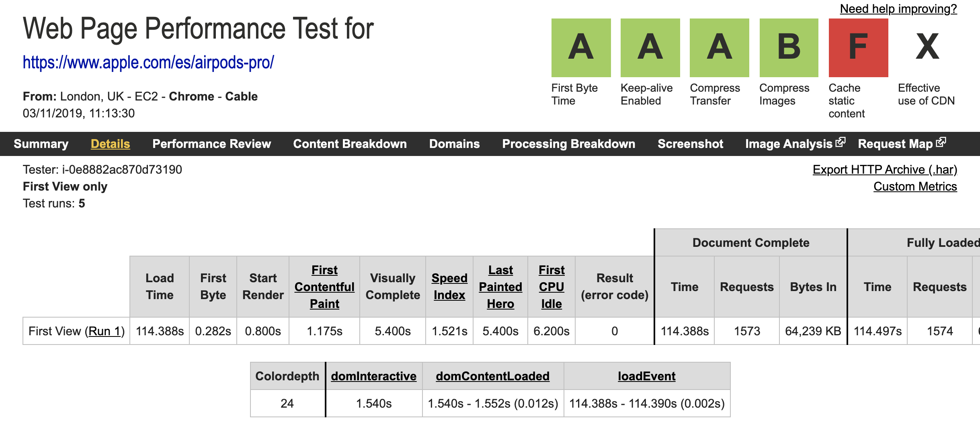Click the Run 1 link in First View row
The width and height of the screenshot is (980, 439).
click(105, 331)
